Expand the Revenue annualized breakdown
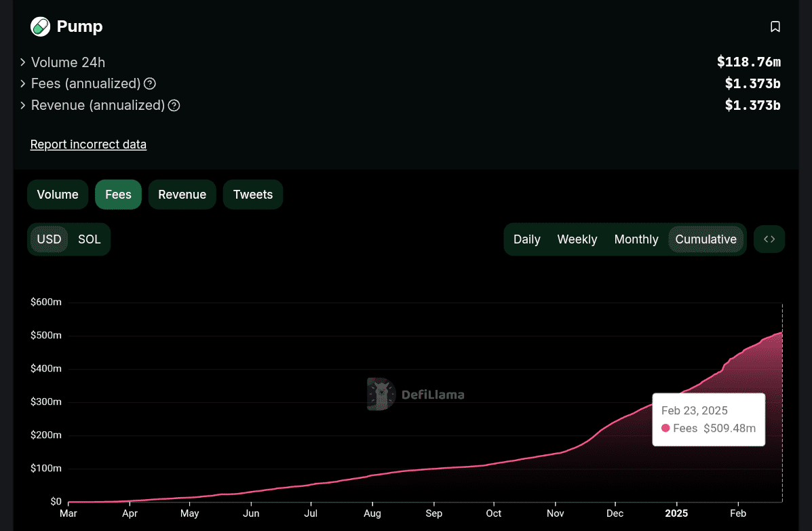 point(22,105)
